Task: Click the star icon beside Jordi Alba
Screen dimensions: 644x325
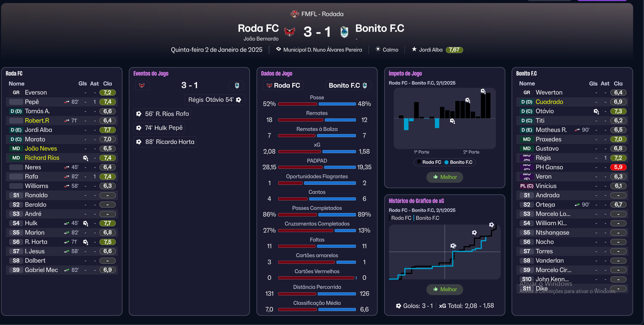Action: point(414,49)
